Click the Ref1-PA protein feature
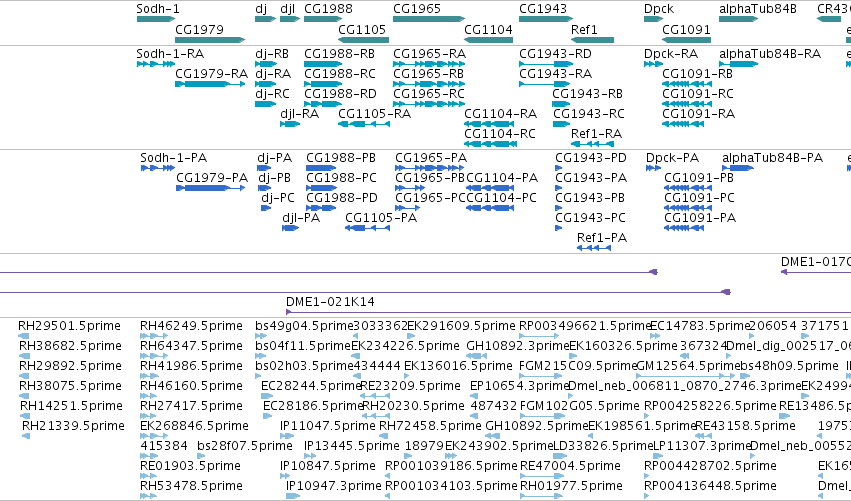851x501 pixels. click(594, 249)
